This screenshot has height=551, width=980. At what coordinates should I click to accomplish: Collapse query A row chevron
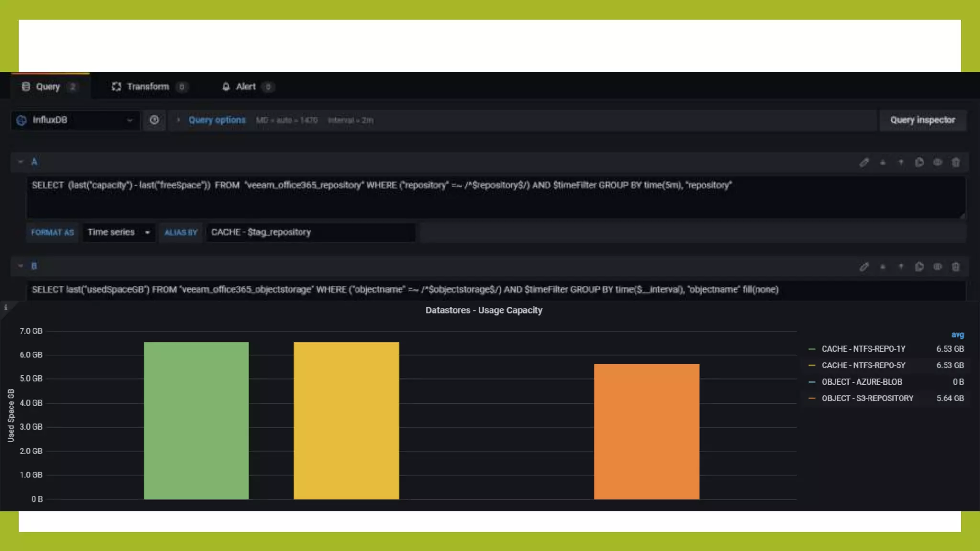(x=21, y=162)
